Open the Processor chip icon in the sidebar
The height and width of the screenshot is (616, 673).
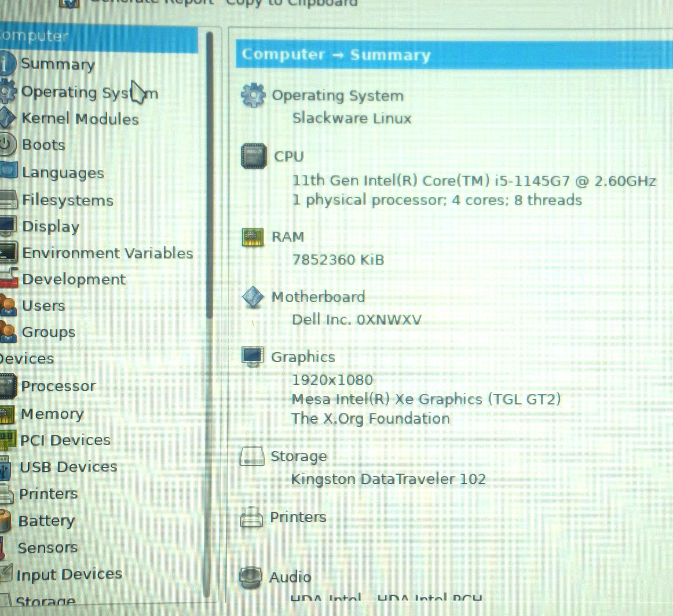(8, 386)
